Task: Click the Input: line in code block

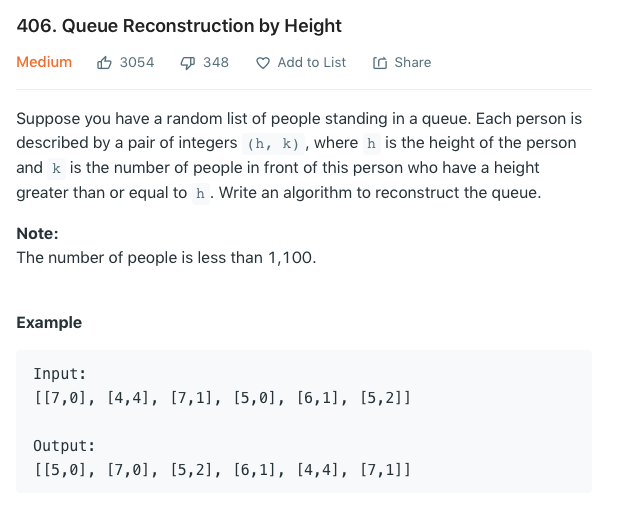Action: tap(60, 374)
